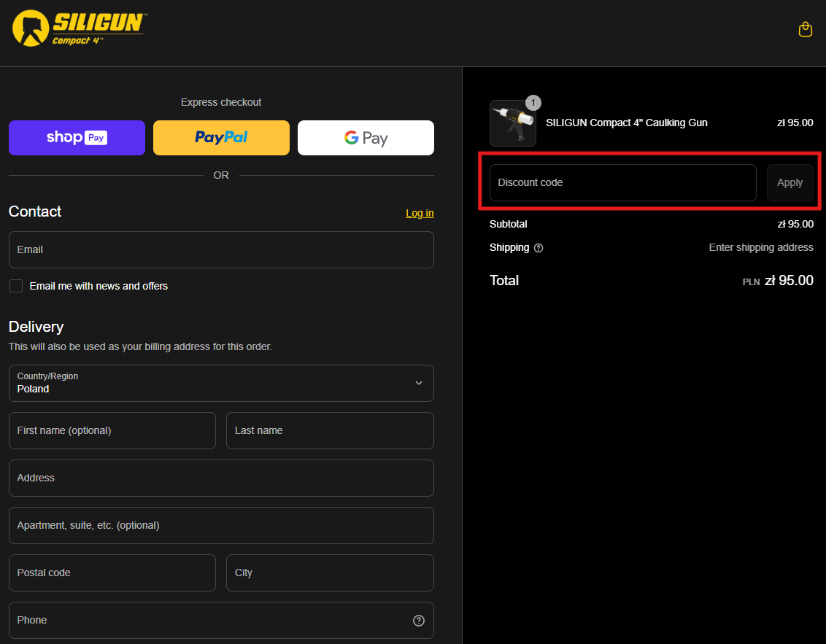Click the phone field help icon
This screenshot has height=644, width=826.
click(x=419, y=621)
